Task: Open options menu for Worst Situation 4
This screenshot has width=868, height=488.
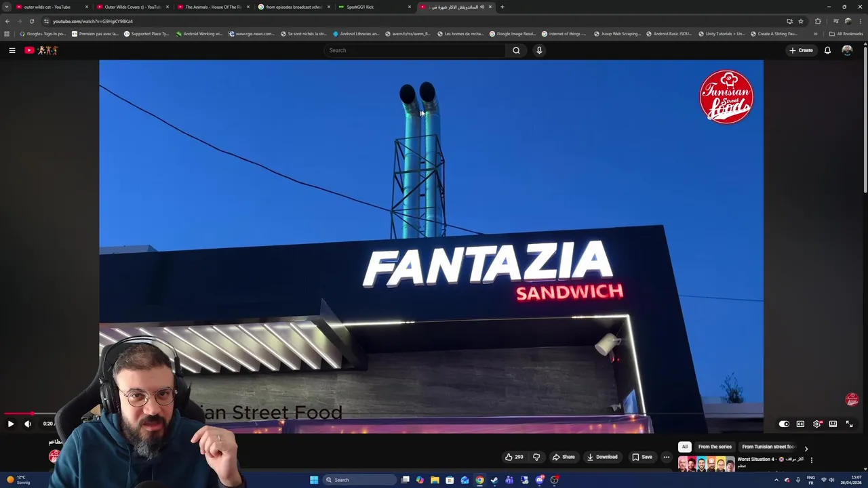Action: pyautogui.click(x=811, y=460)
